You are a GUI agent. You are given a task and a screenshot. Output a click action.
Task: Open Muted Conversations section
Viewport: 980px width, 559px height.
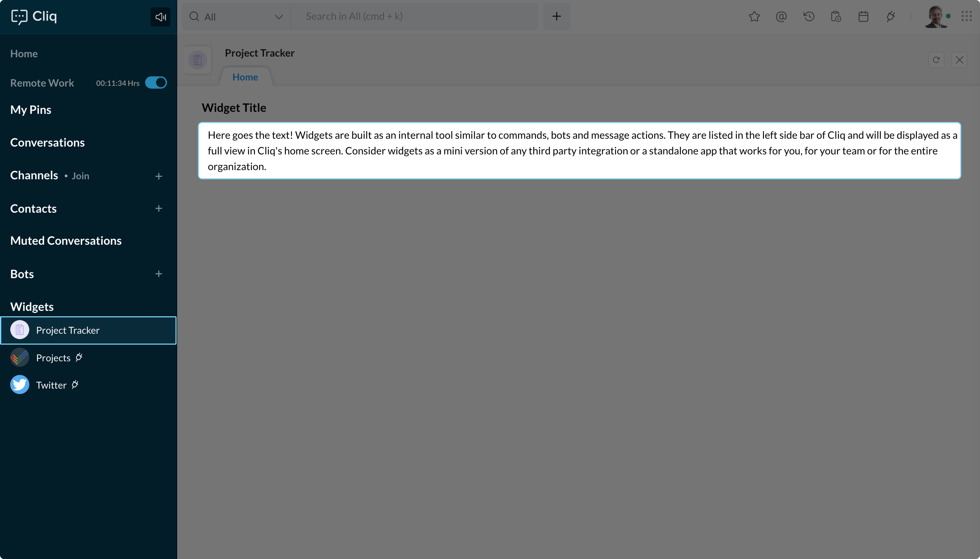click(66, 240)
